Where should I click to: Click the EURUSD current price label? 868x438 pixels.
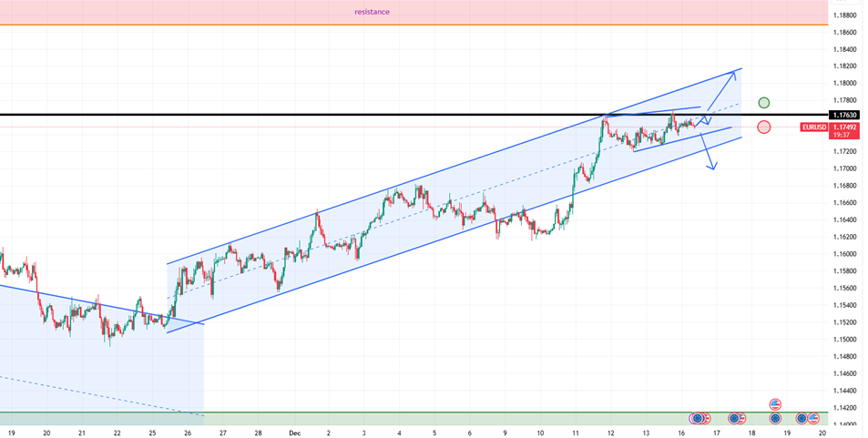(813, 127)
